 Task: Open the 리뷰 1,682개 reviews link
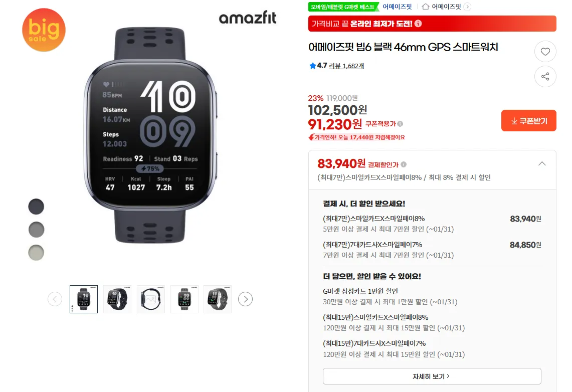pos(346,66)
